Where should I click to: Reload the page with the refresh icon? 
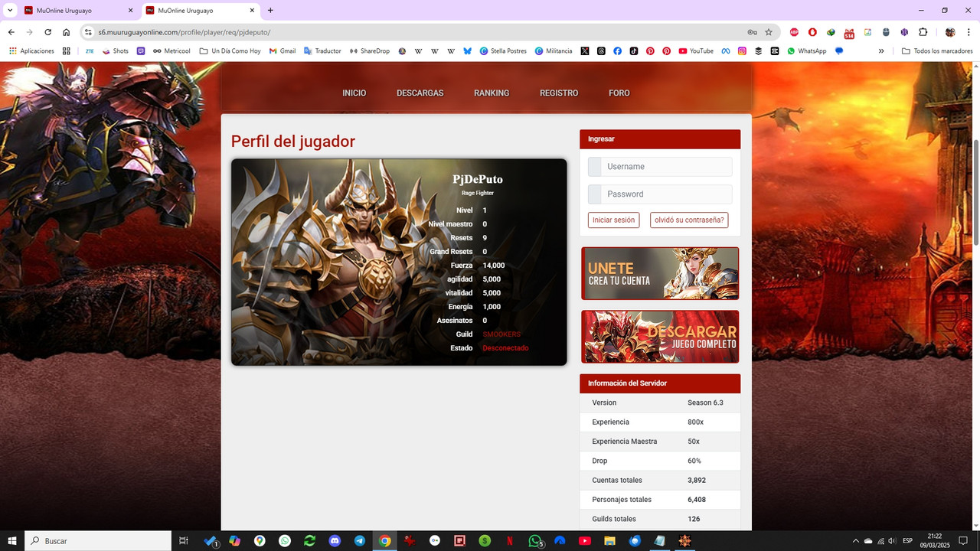click(x=47, y=32)
